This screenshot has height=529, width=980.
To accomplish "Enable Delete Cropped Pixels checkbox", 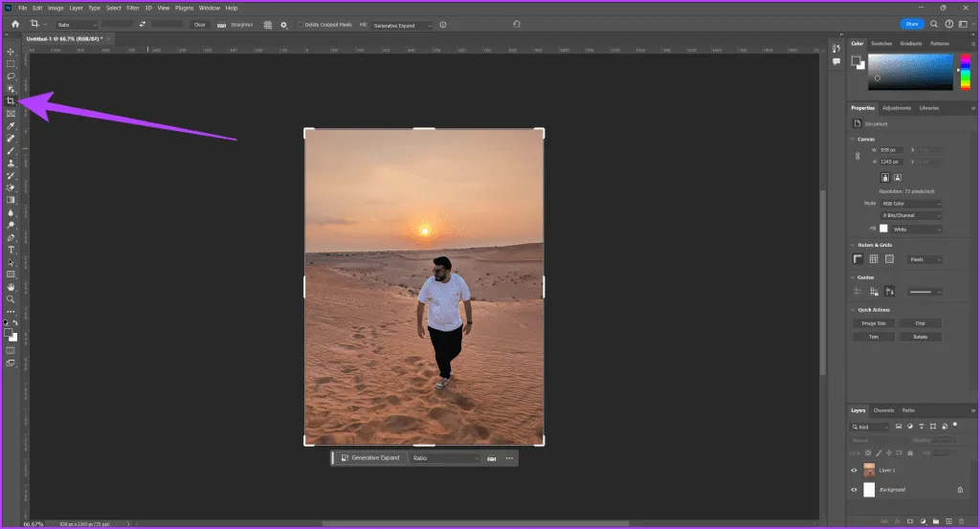I will [x=301, y=24].
